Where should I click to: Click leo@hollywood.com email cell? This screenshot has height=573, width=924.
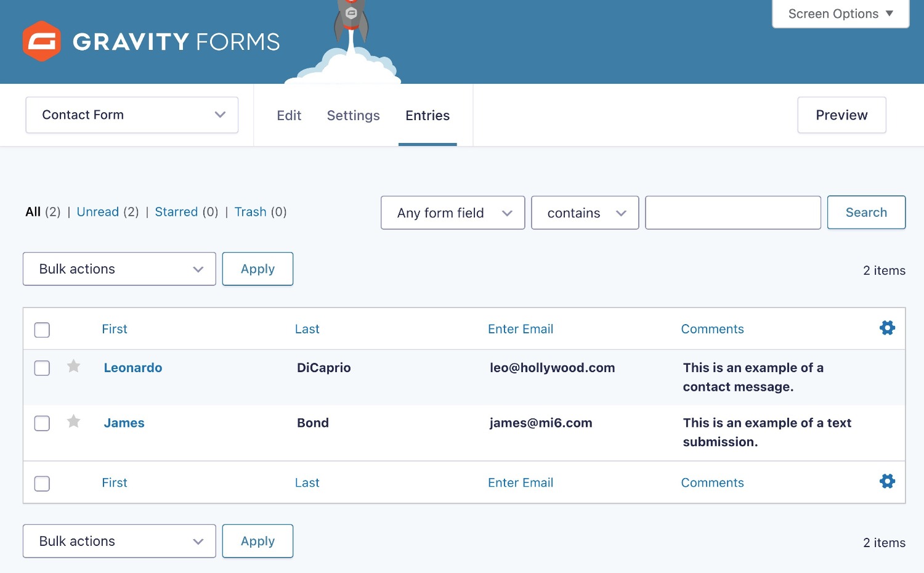click(553, 368)
